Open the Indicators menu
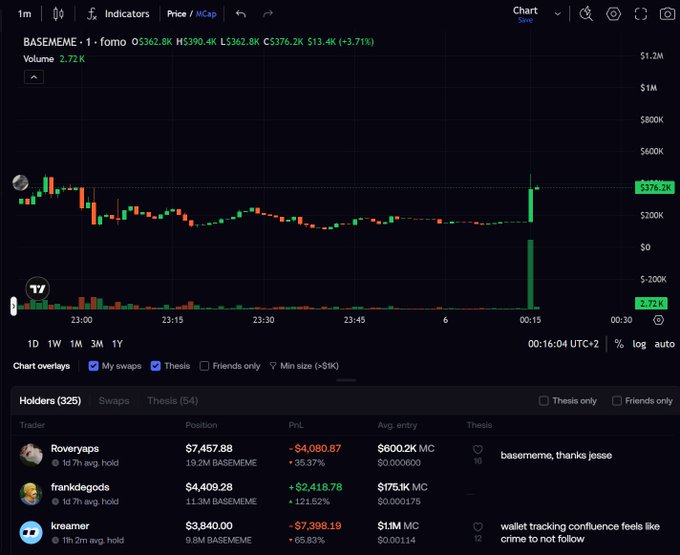The height and width of the screenshot is (555, 680). [118, 14]
